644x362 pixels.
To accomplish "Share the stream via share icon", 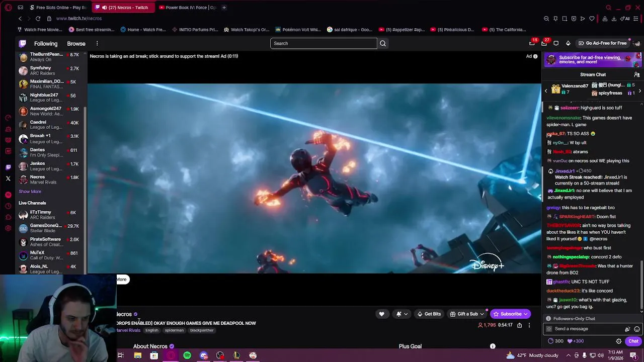I will pos(519,325).
